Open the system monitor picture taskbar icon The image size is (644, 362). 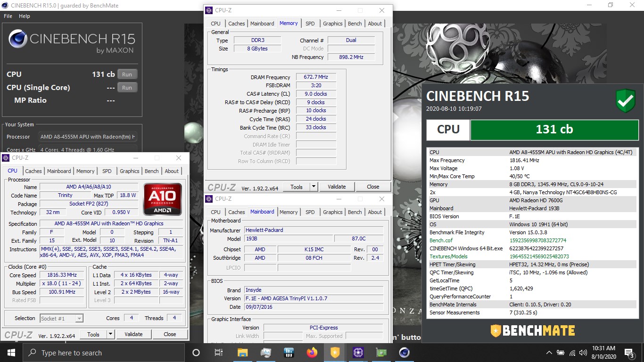265,353
